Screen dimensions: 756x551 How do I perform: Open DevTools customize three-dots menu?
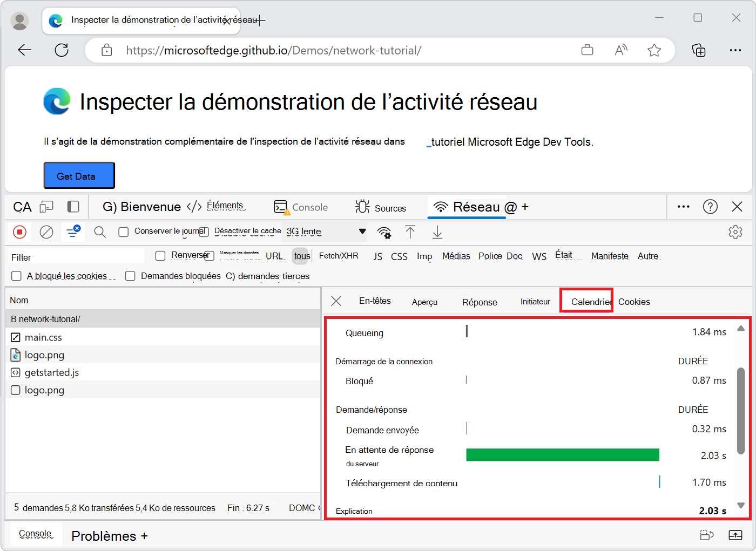click(684, 207)
